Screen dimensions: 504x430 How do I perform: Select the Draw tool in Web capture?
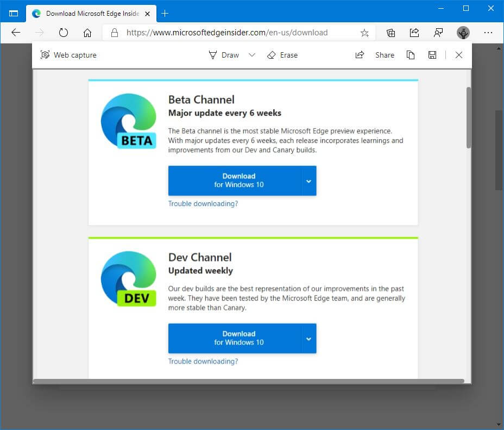coord(224,55)
